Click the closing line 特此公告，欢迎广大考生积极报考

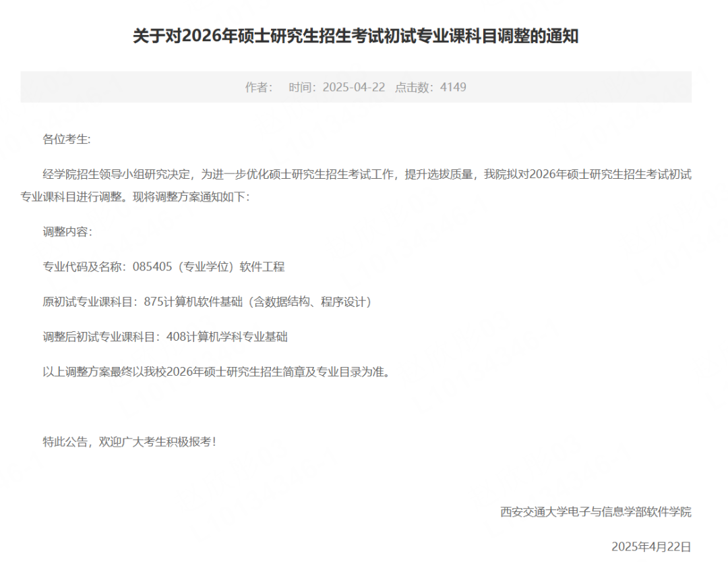click(130, 442)
